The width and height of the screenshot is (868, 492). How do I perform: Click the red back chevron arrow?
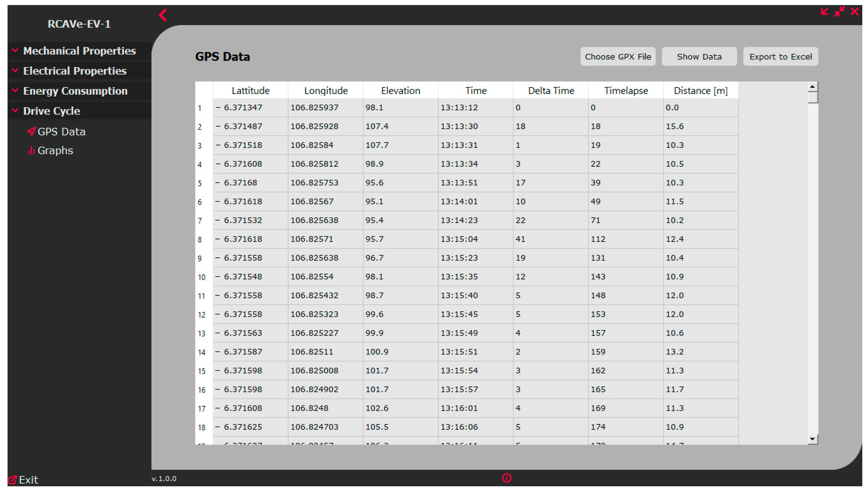163,15
